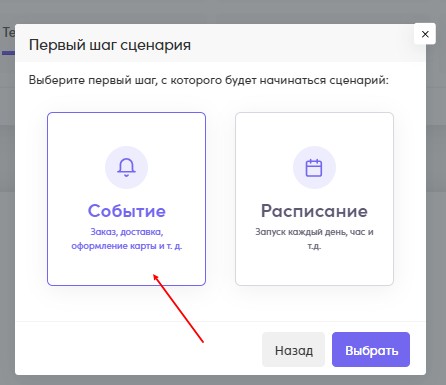This screenshot has height=385, width=446.
Task: Confirm with the Выбрать button
Action: [371, 350]
